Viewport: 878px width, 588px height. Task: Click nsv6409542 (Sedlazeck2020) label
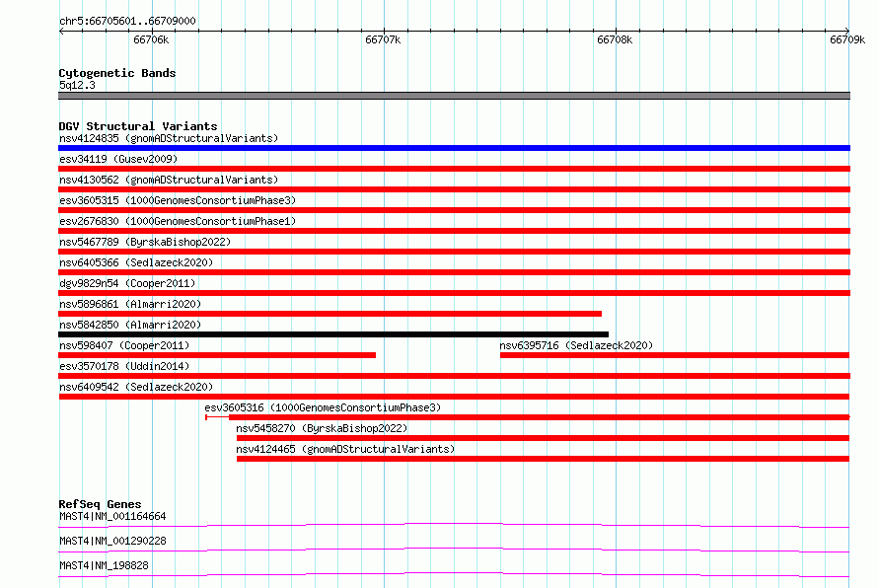click(136, 387)
